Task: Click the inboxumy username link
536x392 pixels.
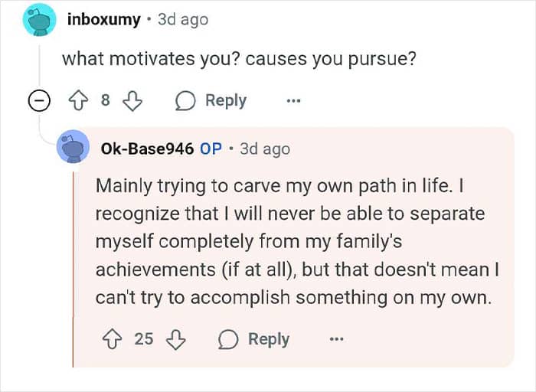Action: click(104, 19)
